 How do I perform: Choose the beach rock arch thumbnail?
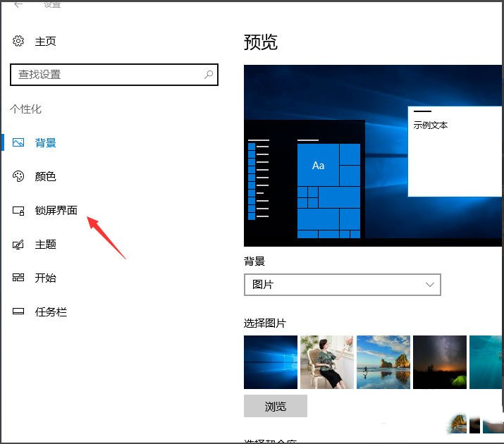pos(383,362)
